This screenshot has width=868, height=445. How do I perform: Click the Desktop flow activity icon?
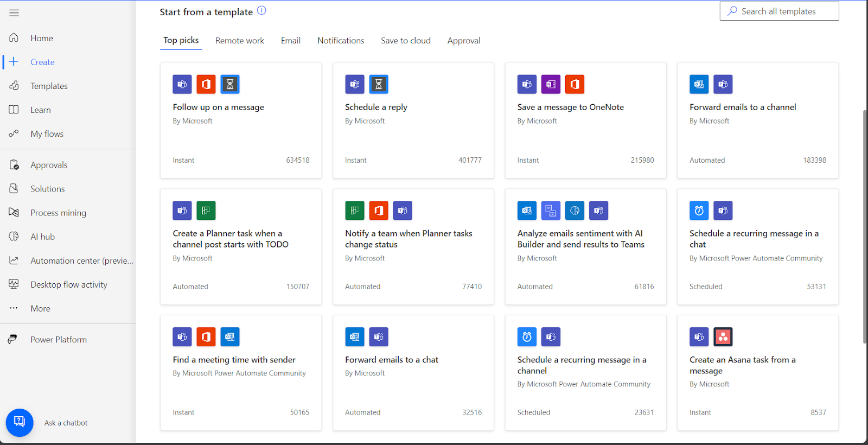coord(14,284)
